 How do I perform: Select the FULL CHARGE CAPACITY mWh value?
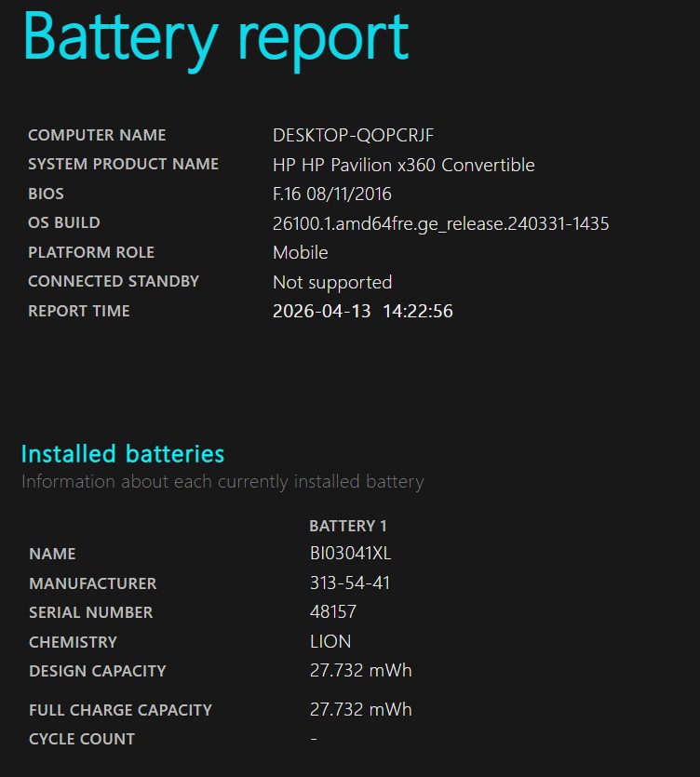360,710
